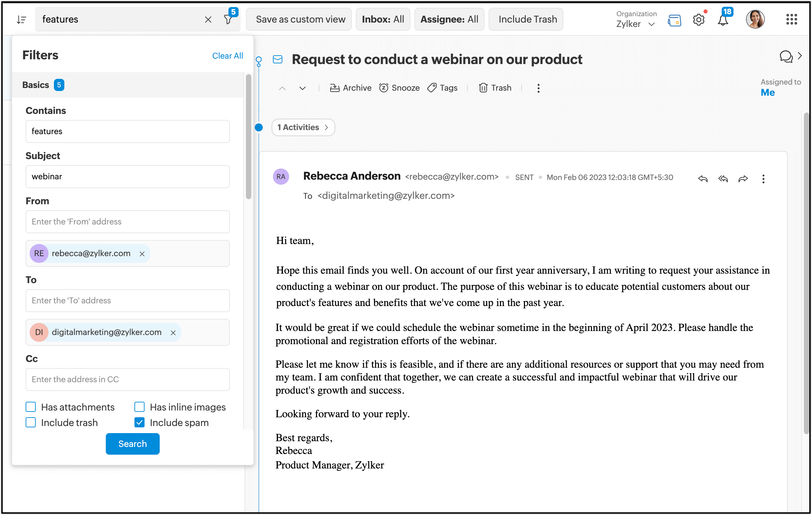This screenshot has width=812, height=515.
Task: Clear the features search text
Action: [208, 20]
